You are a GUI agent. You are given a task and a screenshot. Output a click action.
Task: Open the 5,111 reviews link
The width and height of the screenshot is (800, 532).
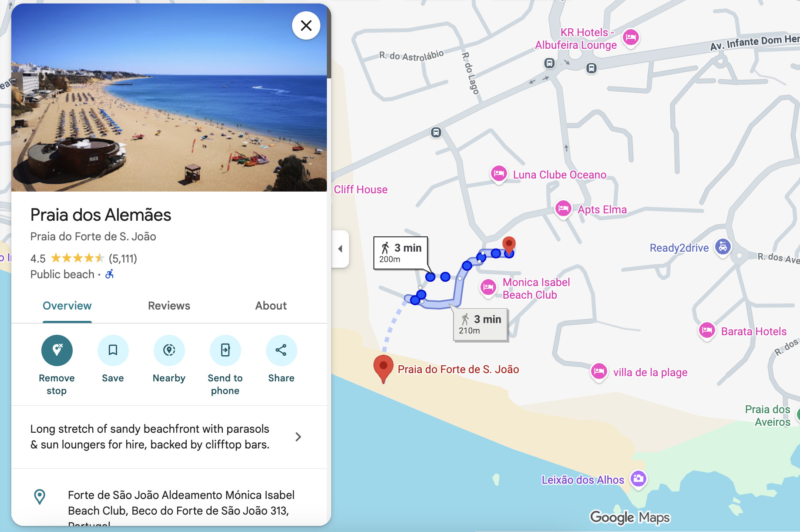click(123, 259)
